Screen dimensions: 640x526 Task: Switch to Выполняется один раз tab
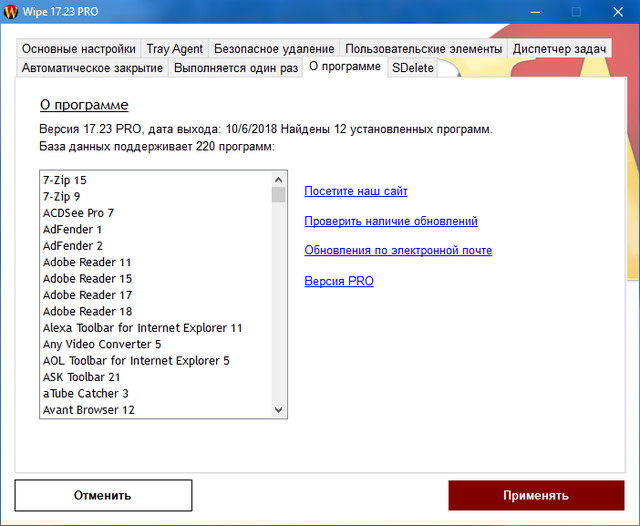pyautogui.click(x=236, y=67)
